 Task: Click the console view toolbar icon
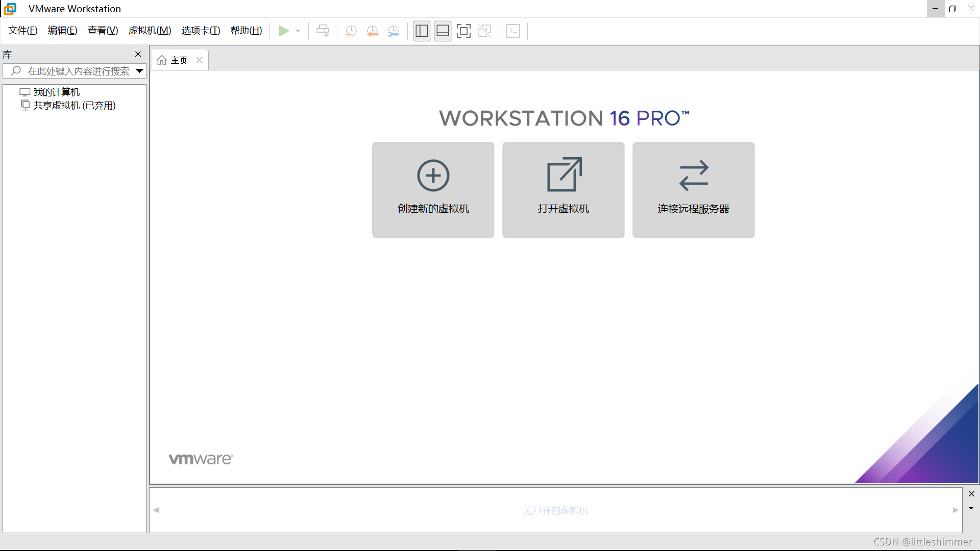(x=513, y=31)
